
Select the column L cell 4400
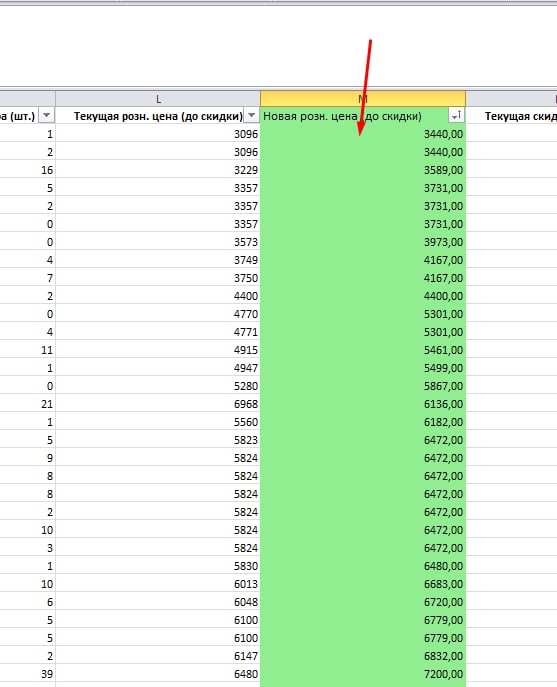click(158, 296)
